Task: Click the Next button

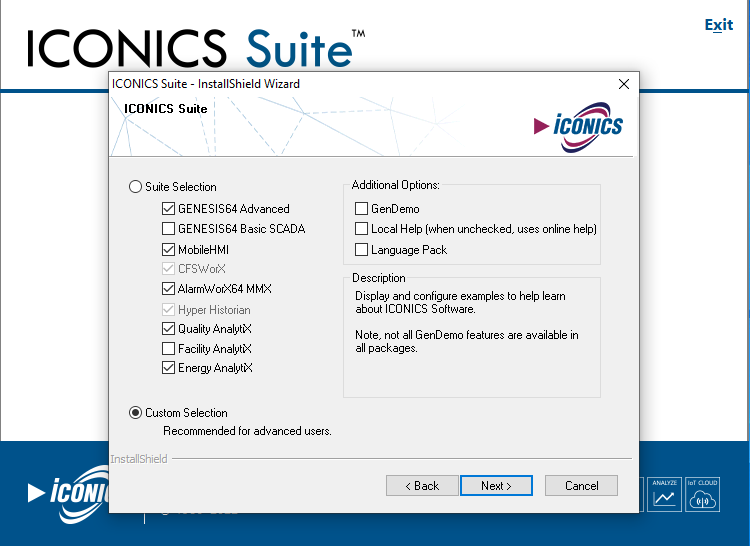Action: (496, 486)
